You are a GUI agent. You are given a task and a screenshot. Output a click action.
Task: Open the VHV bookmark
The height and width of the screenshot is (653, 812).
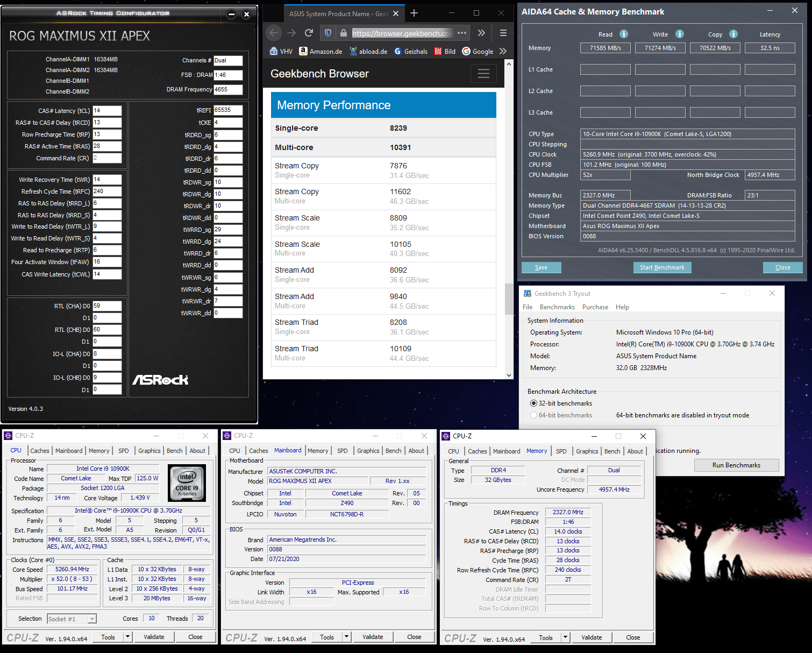pos(281,52)
